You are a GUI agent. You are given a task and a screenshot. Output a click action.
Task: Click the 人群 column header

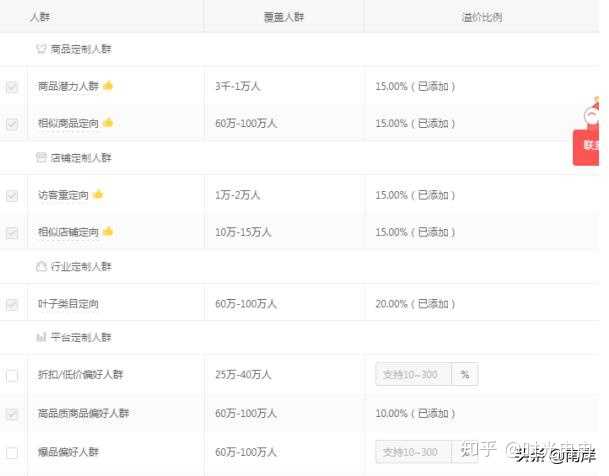coord(40,17)
